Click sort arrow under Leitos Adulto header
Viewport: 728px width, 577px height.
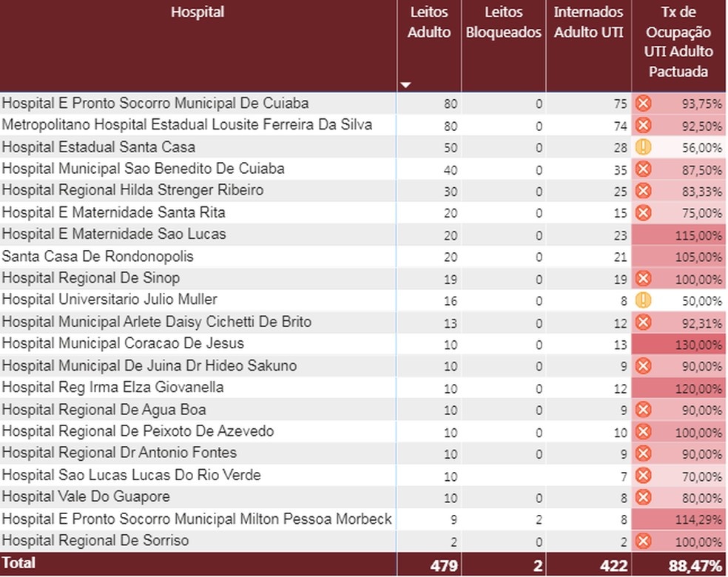405,85
